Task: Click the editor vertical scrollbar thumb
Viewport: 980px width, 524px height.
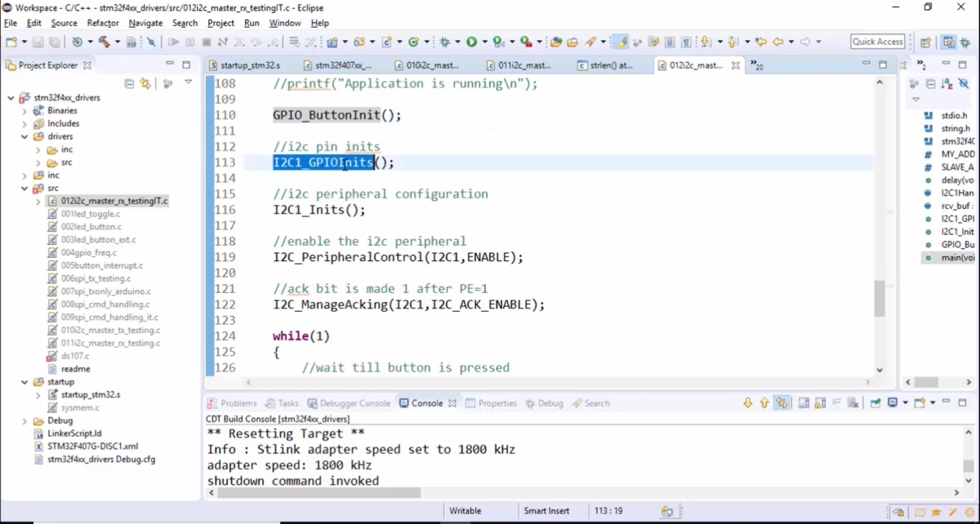Action: click(880, 298)
